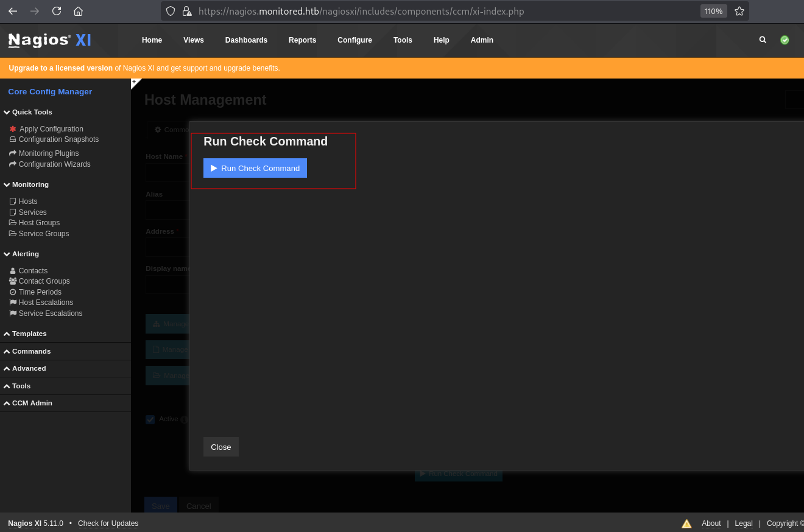Open the About link in footer
Viewport: 804px width, 532px height.
(711, 523)
